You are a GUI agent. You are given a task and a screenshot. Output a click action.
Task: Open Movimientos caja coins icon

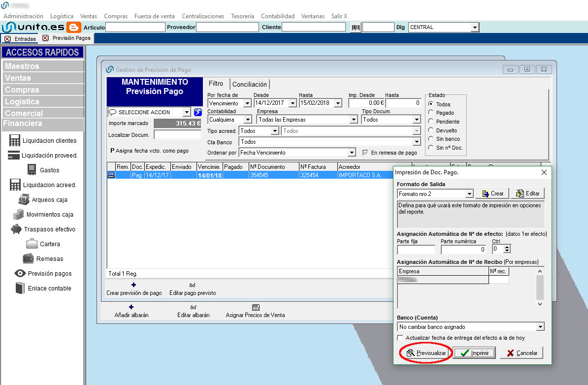[x=18, y=215]
